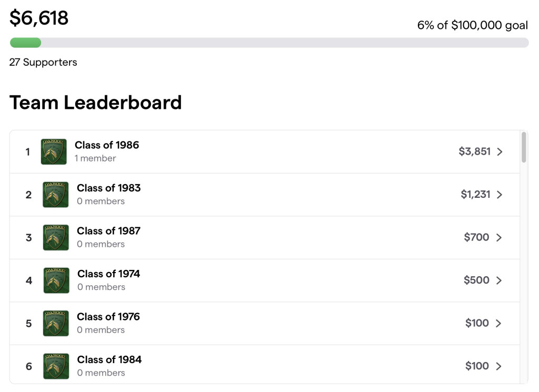Select the Class of 1987 team title
The image size is (539, 392).
click(x=108, y=231)
